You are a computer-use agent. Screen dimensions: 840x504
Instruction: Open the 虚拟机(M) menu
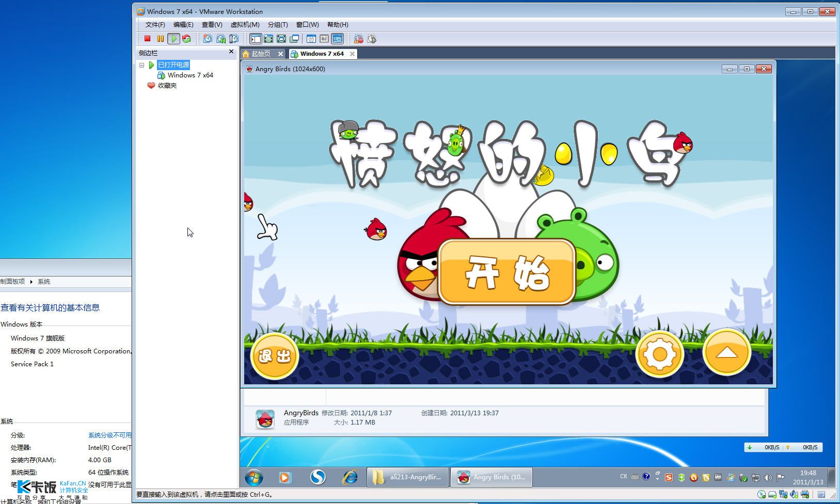[245, 25]
